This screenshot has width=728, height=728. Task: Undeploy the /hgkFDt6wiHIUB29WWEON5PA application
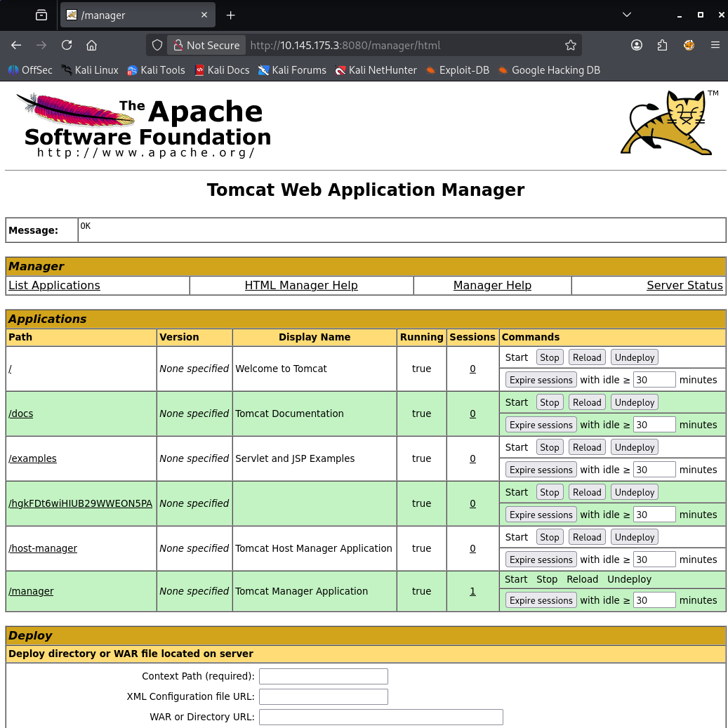pos(634,492)
